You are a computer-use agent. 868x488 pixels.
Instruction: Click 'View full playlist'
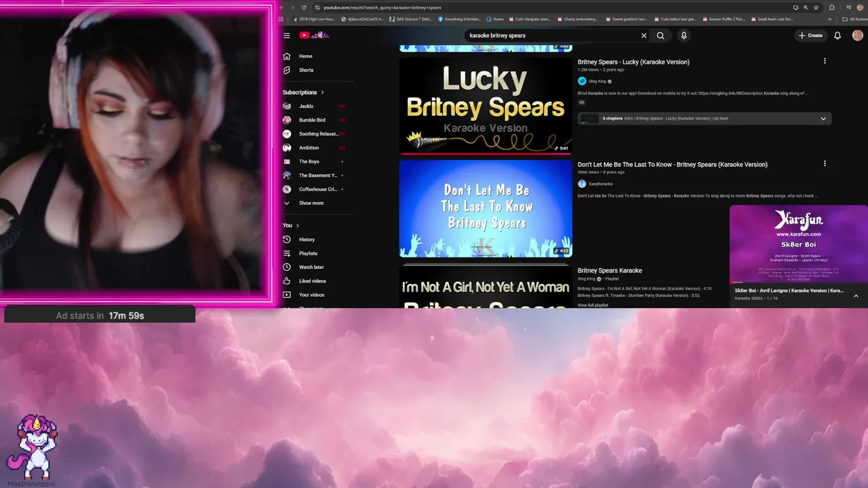(x=593, y=305)
